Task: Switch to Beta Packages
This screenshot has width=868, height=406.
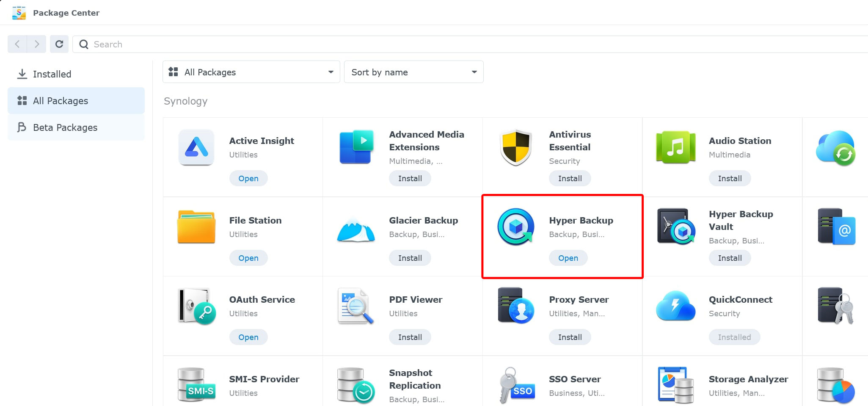Action: click(x=76, y=127)
